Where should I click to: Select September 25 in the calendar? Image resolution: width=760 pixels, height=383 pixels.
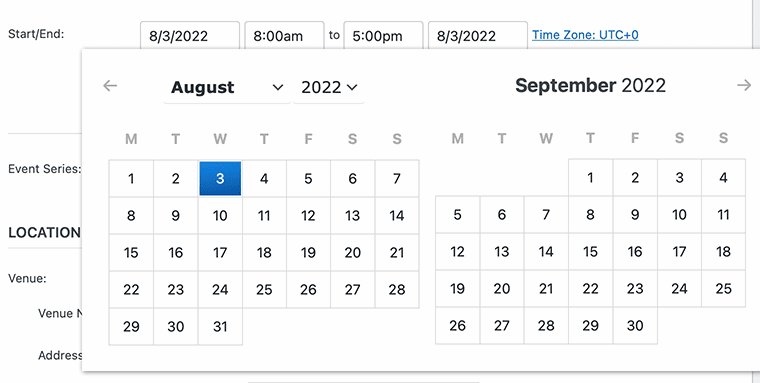pyautogui.click(x=724, y=288)
